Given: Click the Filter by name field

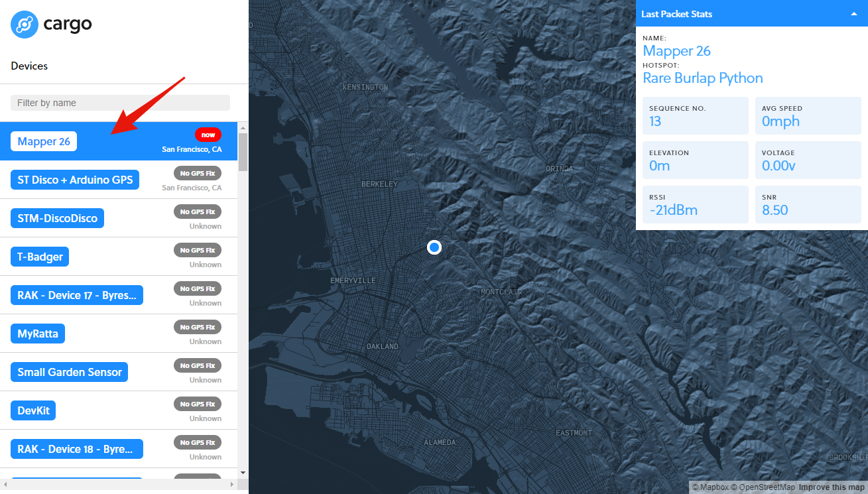Looking at the screenshot, I should [x=120, y=103].
